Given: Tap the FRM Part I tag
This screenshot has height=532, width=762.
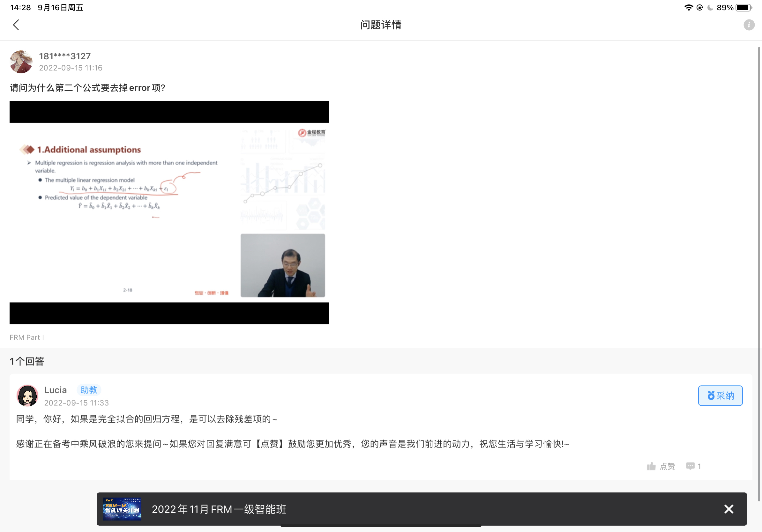Looking at the screenshot, I should [26, 337].
